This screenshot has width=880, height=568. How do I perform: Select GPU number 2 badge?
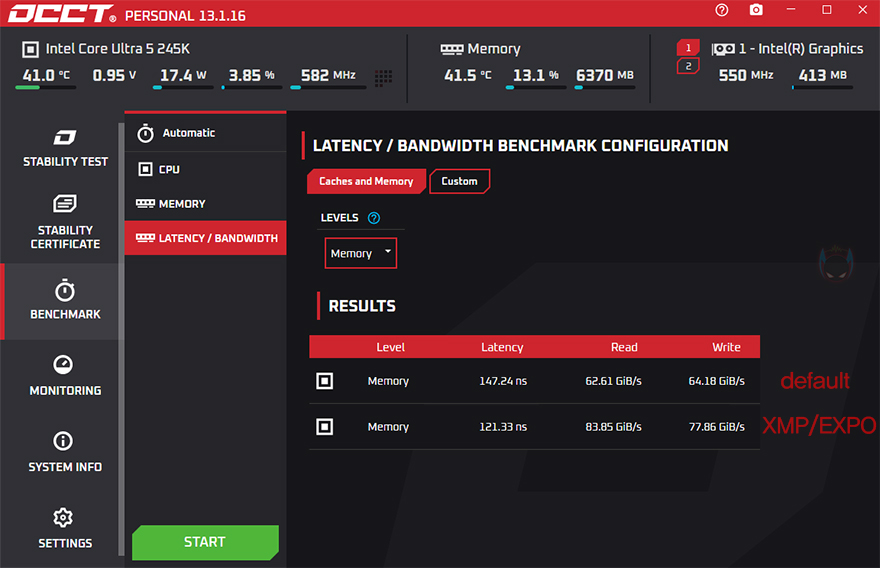click(688, 66)
